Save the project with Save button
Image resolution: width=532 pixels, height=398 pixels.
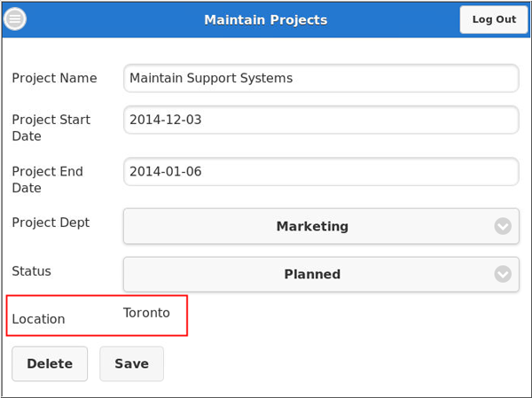(131, 363)
